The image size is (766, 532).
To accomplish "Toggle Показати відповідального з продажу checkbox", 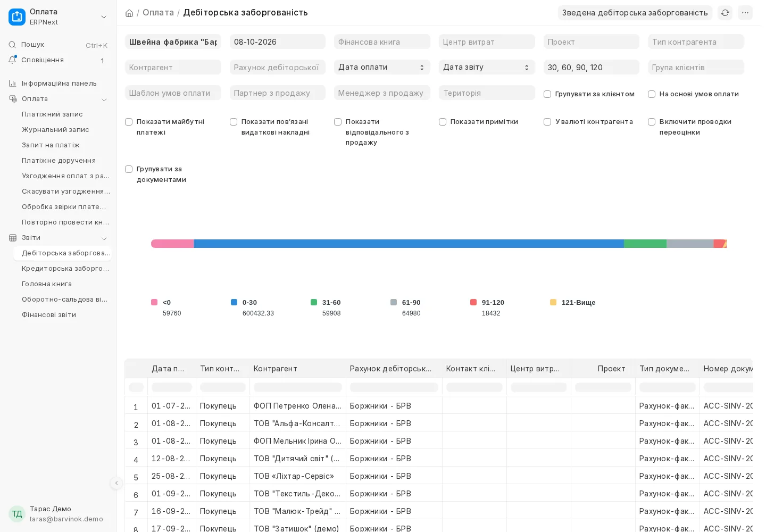I will pyautogui.click(x=338, y=122).
